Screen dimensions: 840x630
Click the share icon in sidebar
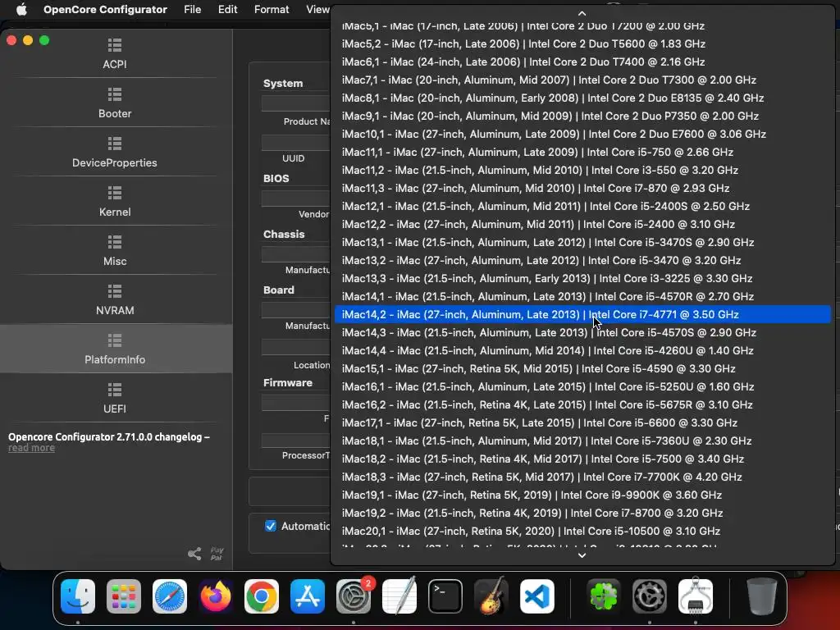pos(194,554)
